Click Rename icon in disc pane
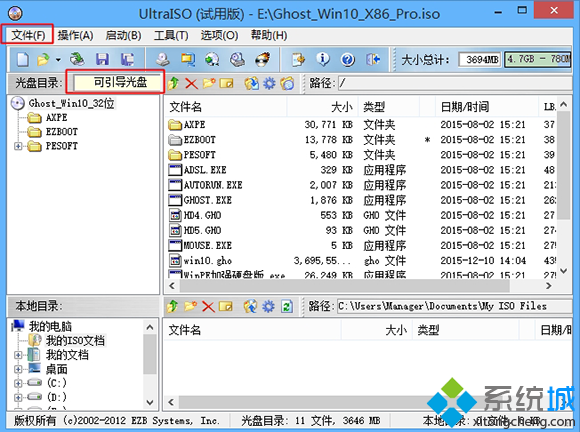Viewport: 580px width, 432px height. click(x=226, y=83)
